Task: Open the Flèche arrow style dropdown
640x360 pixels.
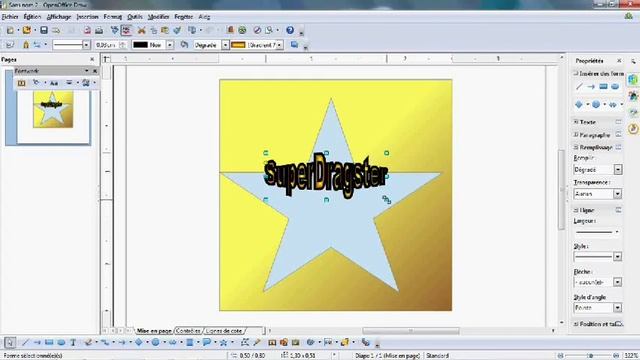Action: 618,282
